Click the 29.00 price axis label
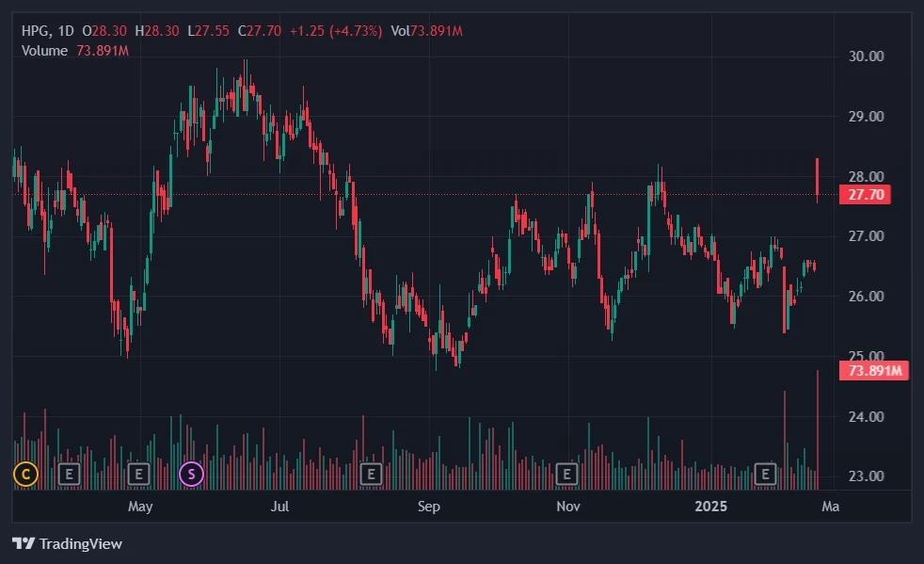Screen dimensions: 924x564 pyautogui.click(x=866, y=117)
